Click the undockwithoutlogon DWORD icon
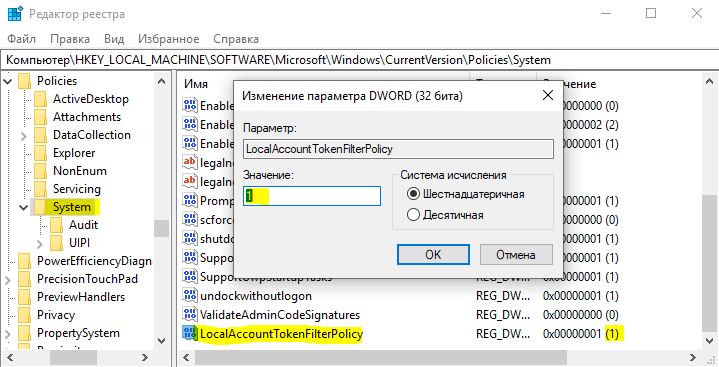Image resolution: width=719 pixels, height=367 pixels. 189,295
